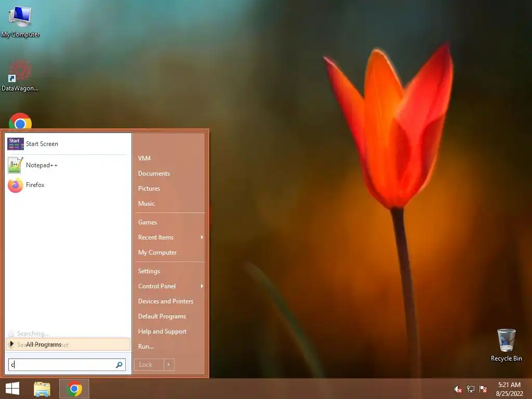
Task: Click the Start Screen label text
Action: 42,144
